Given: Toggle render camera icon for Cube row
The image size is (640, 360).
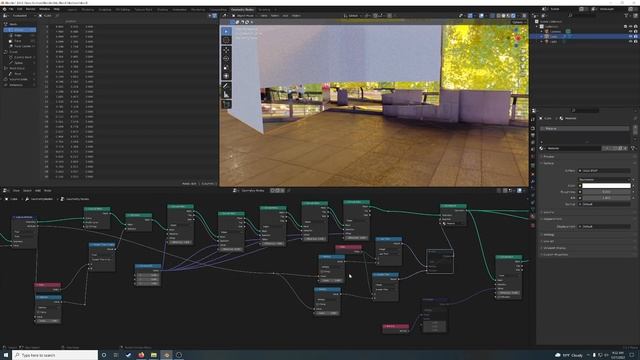Looking at the screenshot, I should [636, 36].
